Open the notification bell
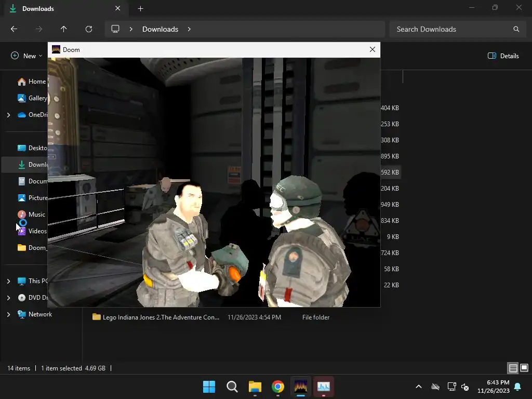Screen dimensions: 532x399 518,387
